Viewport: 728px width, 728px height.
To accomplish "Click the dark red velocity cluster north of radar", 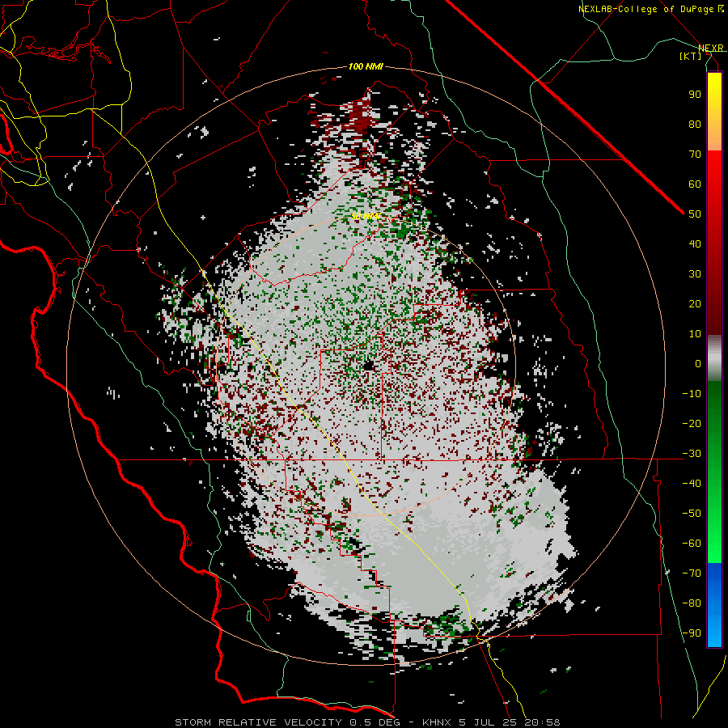I will (x=360, y=118).
